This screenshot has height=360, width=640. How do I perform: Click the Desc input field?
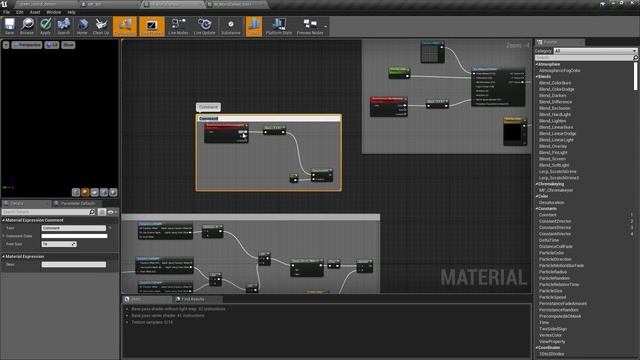[x=73, y=264]
